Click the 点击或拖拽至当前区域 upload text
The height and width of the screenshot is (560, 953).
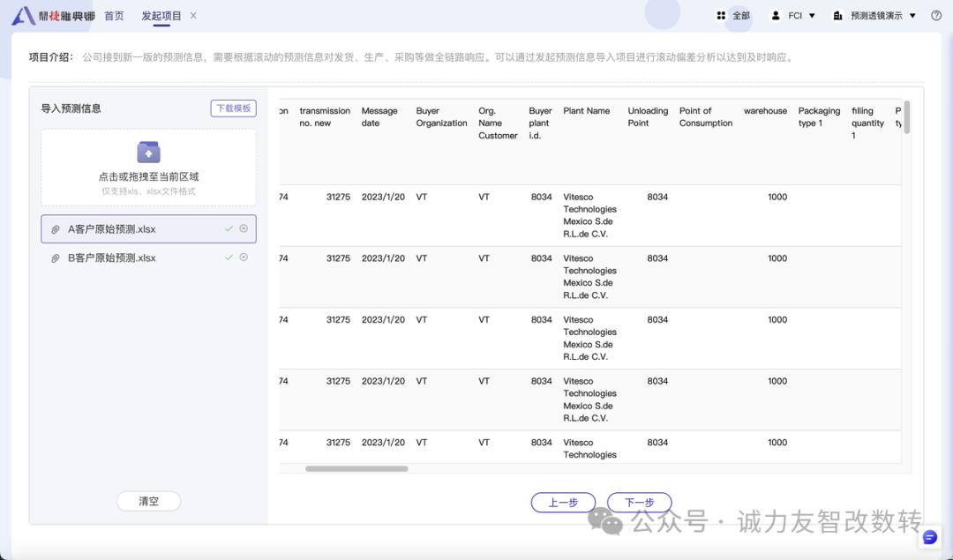click(148, 176)
